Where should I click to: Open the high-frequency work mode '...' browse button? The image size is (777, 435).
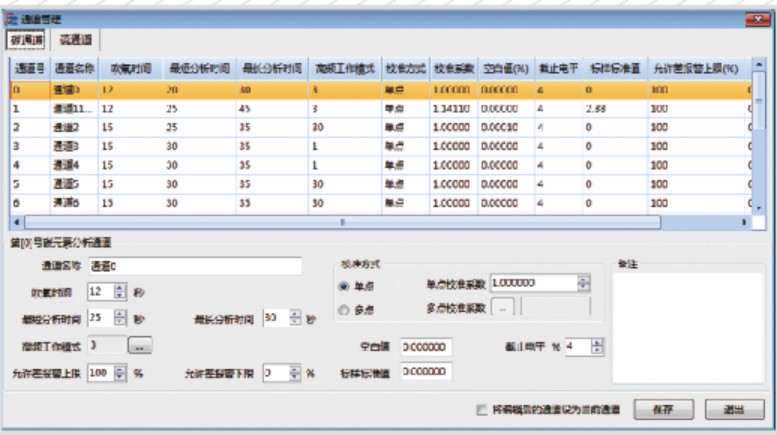pos(140,346)
